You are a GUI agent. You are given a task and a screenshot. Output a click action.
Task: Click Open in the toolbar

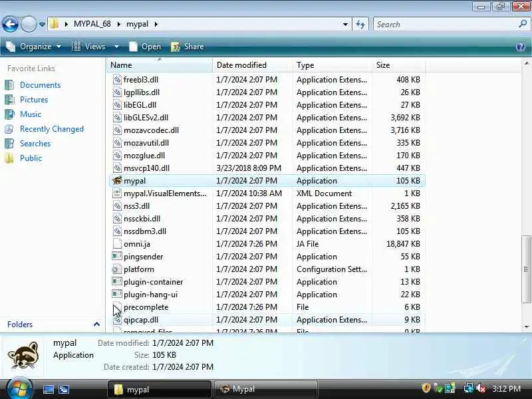tap(145, 47)
